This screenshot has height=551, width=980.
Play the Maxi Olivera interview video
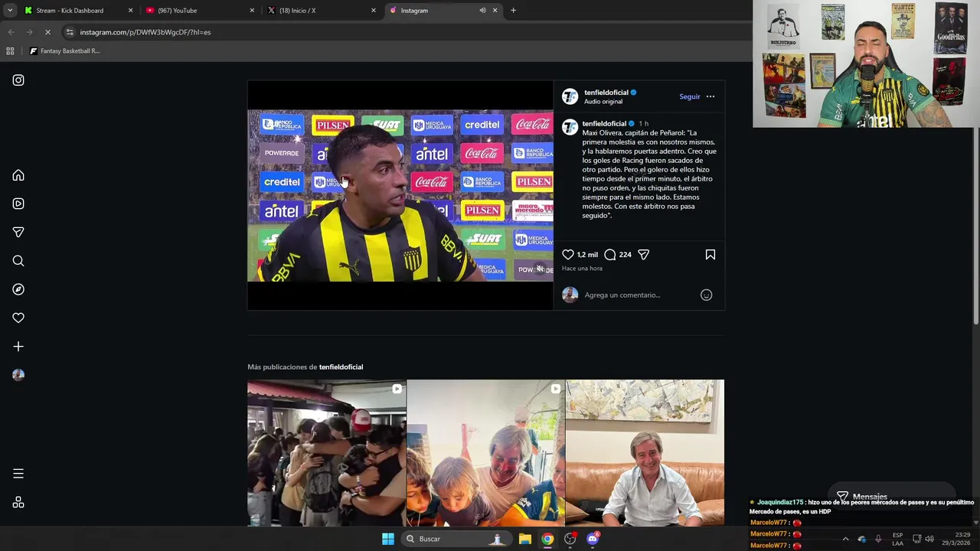tap(400, 195)
